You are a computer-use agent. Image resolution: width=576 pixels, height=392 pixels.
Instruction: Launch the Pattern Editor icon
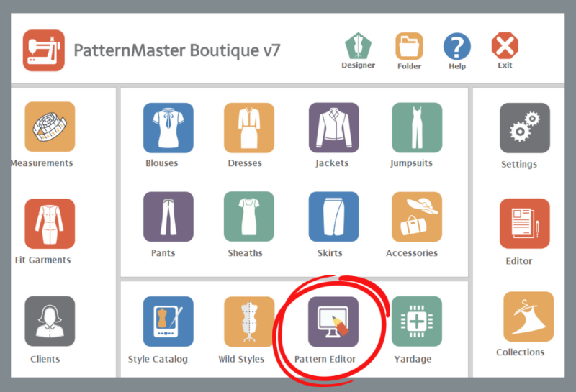tap(333, 322)
